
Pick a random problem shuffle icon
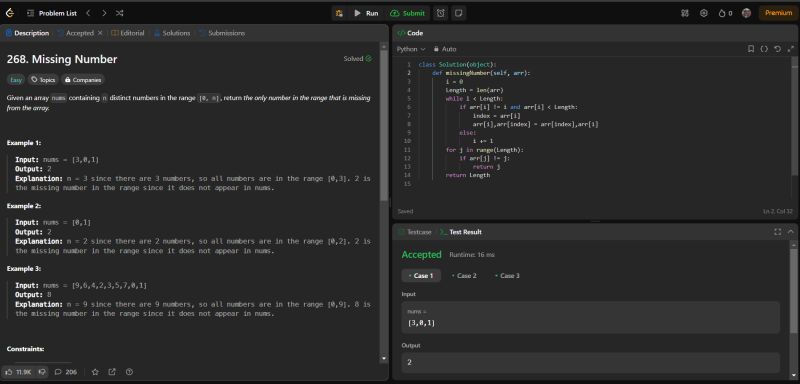[119, 13]
